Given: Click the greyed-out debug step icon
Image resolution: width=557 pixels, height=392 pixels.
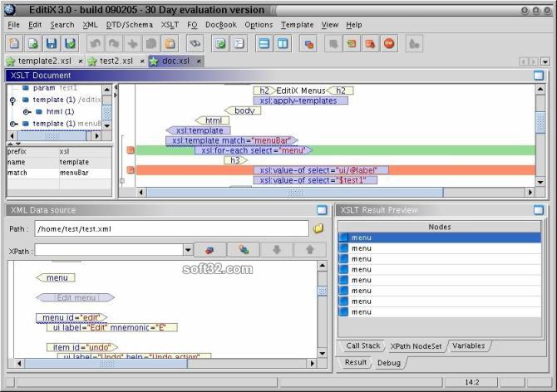Looking at the screenshot, I should click(333, 44).
